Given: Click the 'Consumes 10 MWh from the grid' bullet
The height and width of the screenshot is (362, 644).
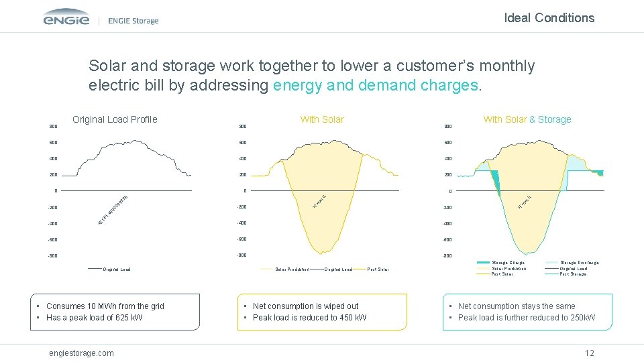Looking at the screenshot, I should (x=105, y=306).
